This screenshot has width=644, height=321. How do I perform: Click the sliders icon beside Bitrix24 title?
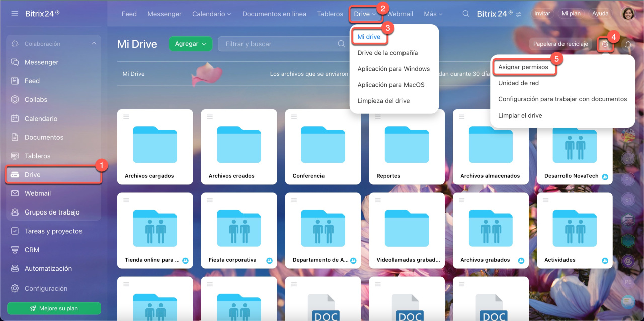[519, 14]
